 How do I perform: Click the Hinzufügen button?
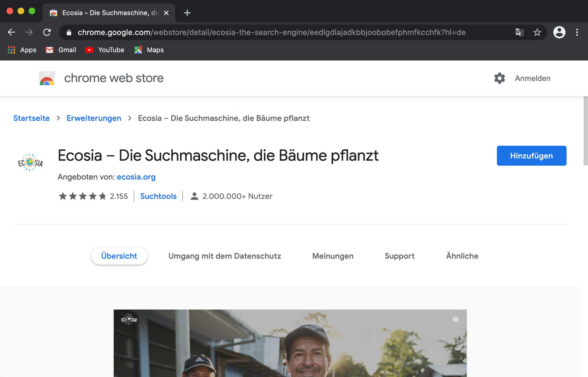point(532,156)
